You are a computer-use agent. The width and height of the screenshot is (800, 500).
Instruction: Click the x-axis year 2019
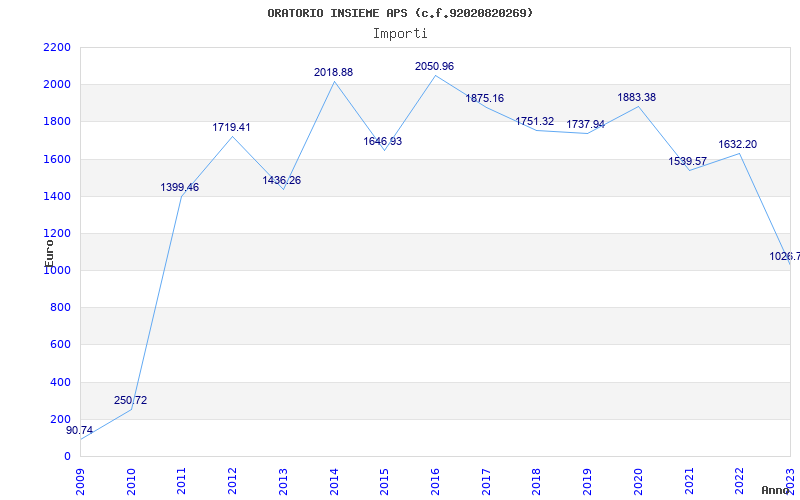[588, 482]
